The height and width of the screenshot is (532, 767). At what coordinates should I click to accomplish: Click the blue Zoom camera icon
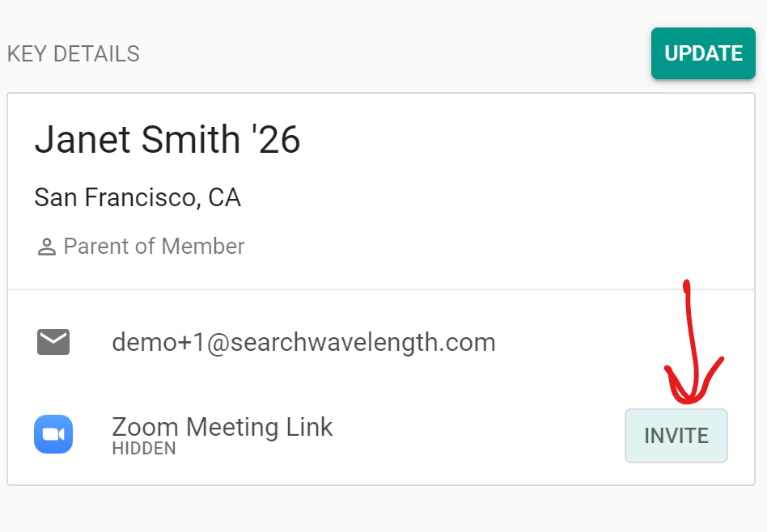(x=53, y=434)
